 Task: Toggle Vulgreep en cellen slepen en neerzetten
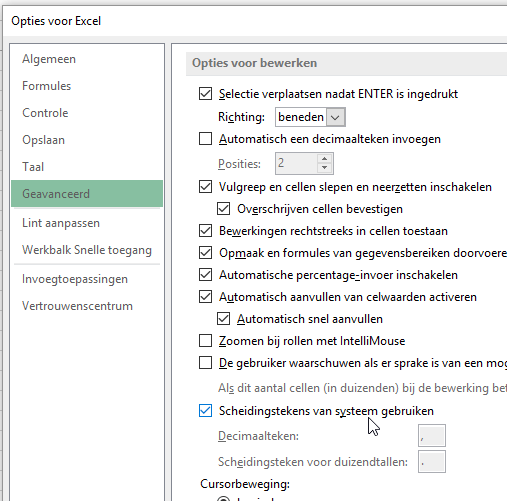205,187
